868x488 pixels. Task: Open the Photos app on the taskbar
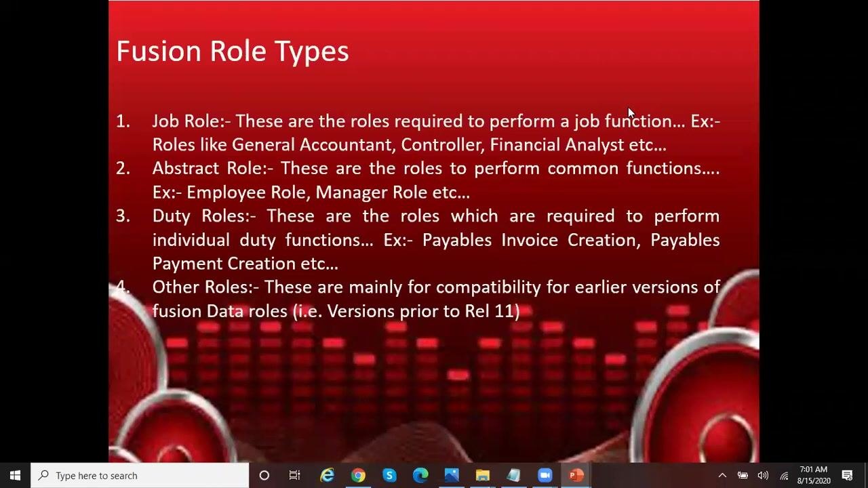(x=452, y=476)
